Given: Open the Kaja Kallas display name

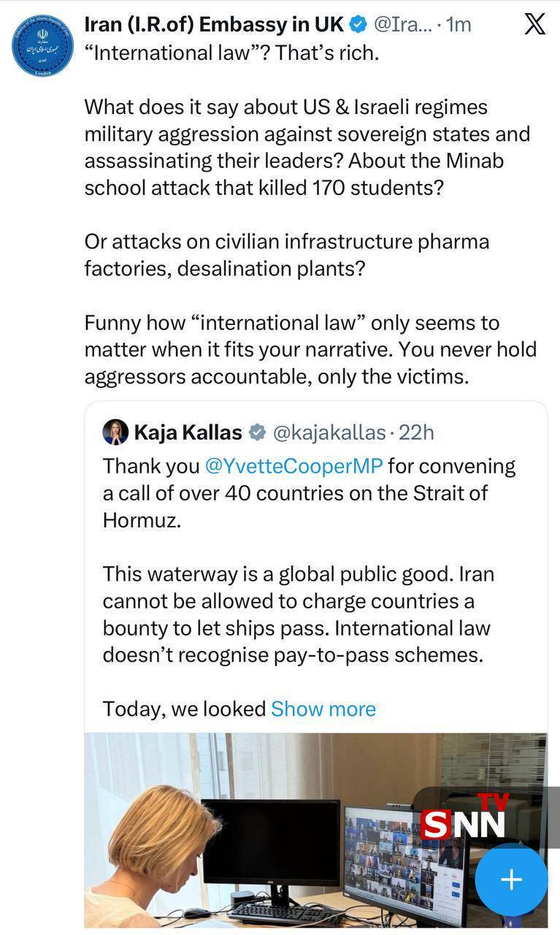Looking at the screenshot, I should [188, 432].
